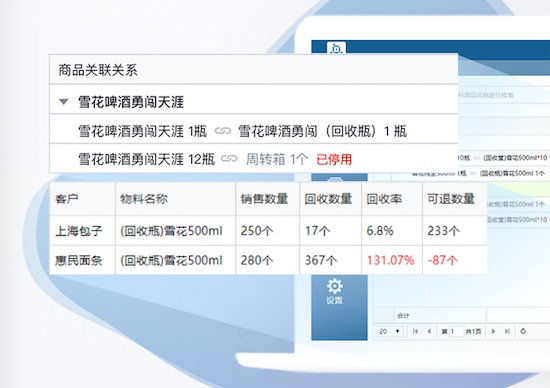Select 雪花啤酒勇闯天涯 12瓶 item
550x388 pixels.
coord(146,159)
